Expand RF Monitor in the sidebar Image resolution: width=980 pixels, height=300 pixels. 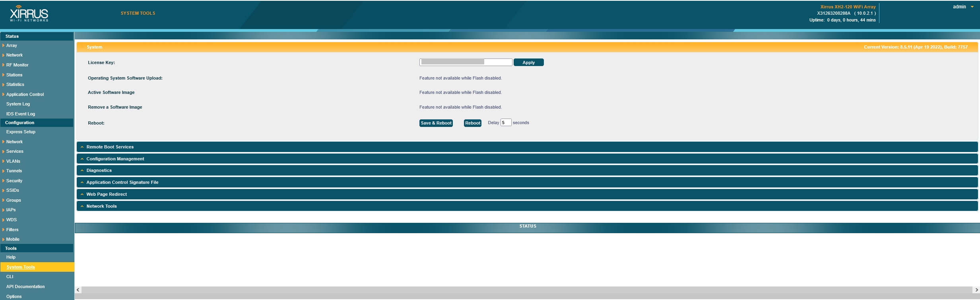point(17,65)
